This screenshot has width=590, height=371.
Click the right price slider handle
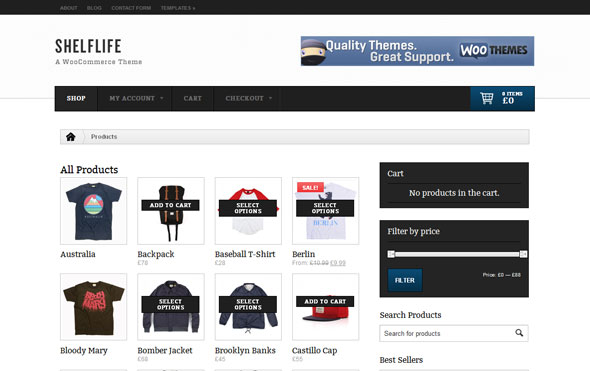[x=523, y=254]
